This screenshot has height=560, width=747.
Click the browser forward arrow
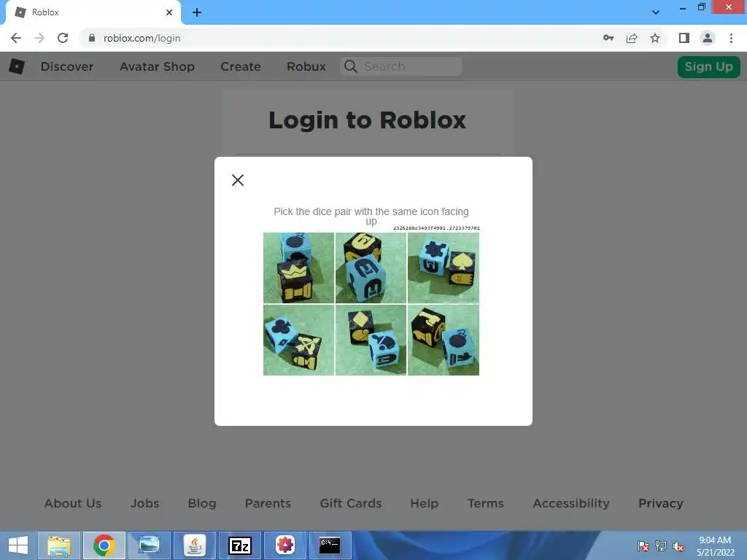click(x=39, y=38)
